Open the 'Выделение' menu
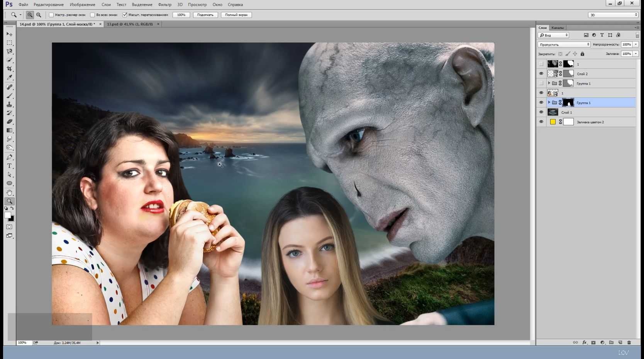This screenshot has height=359, width=644. point(142,5)
